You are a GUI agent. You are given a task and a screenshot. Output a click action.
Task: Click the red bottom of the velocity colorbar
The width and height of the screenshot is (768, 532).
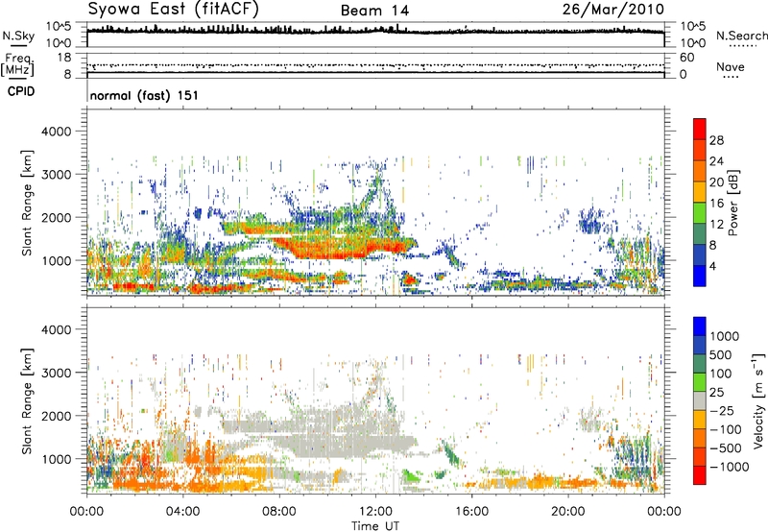[x=700, y=475]
